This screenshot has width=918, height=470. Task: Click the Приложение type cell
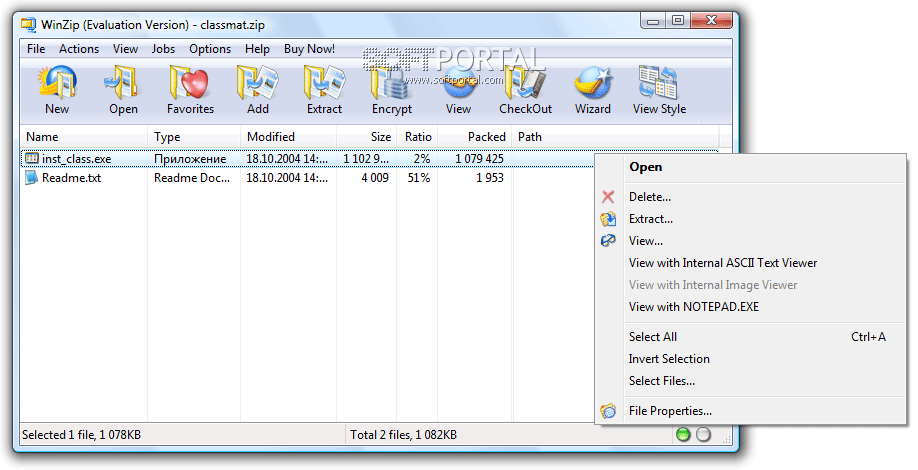point(190,159)
